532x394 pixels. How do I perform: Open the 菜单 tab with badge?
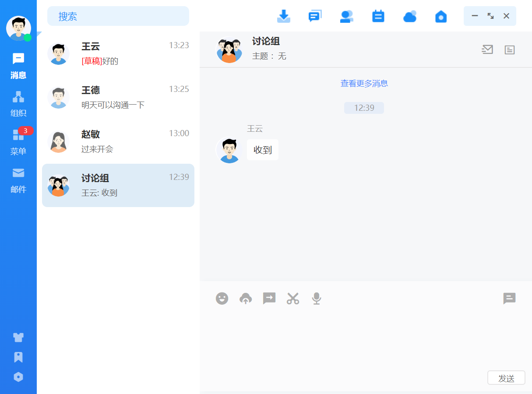(18, 142)
